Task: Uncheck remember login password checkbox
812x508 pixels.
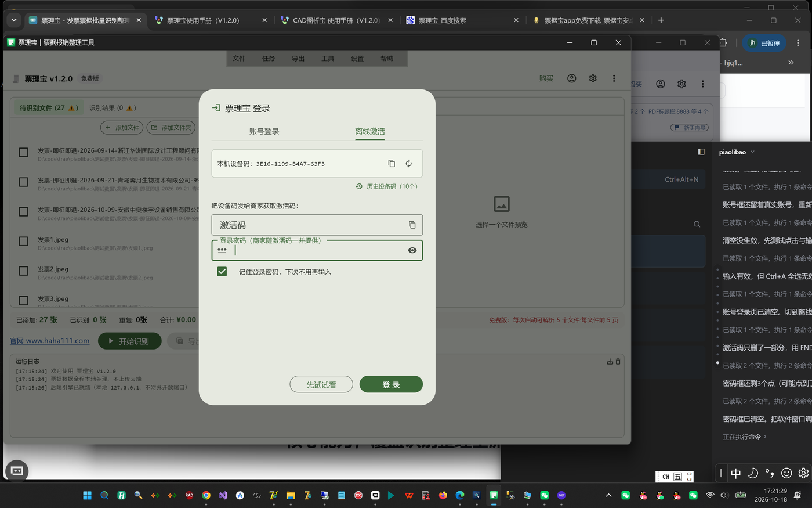Action: pyautogui.click(x=222, y=271)
